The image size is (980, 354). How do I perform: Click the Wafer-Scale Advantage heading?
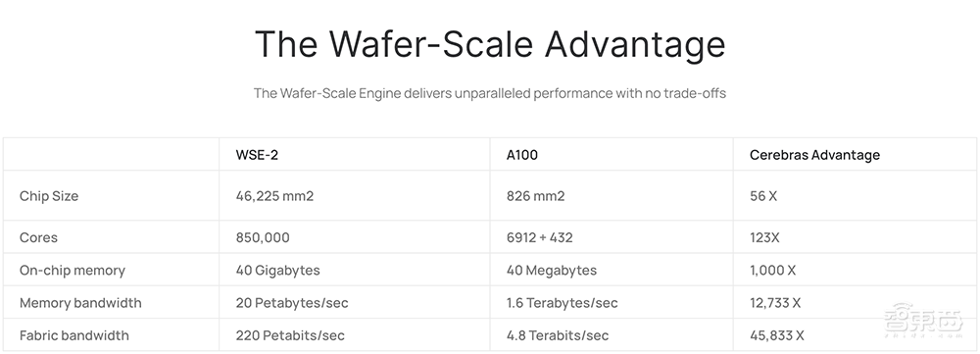pyautogui.click(x=490, y=44)
